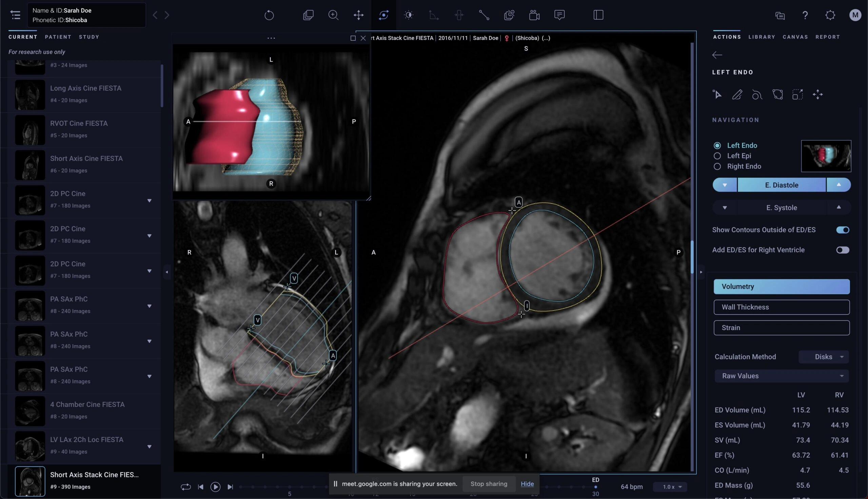Select the Right Endo radio button
868x499 pixels.
[x=717, y=167]
